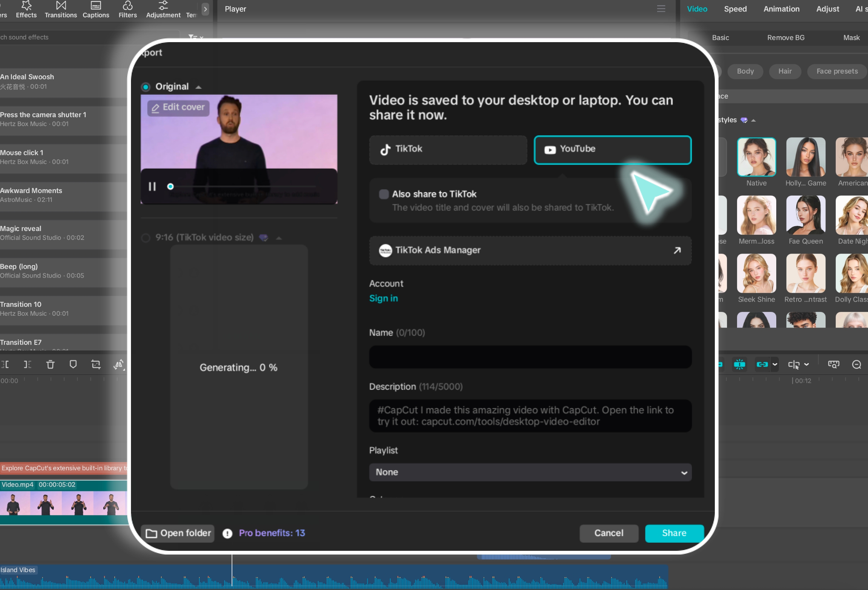The width and height of the screenshot is (868, 590).
Task: Switch to the Video tab
Action: [x=697, y=9]
